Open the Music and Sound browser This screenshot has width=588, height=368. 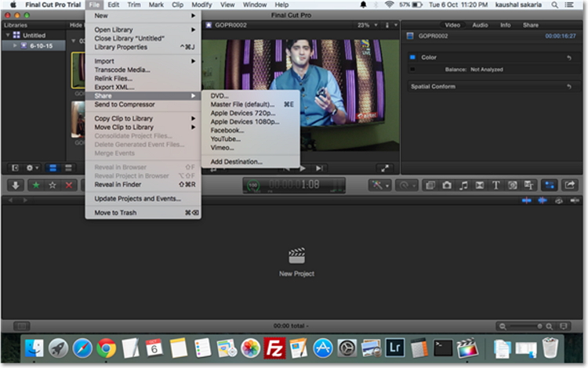[463, 186]
